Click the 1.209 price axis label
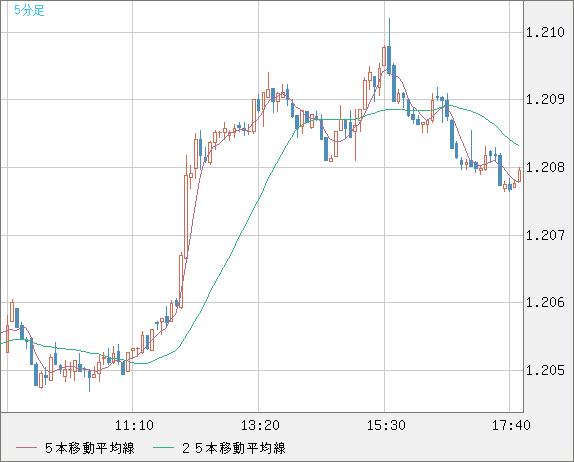The image size is (574, 462). (545, 100)
